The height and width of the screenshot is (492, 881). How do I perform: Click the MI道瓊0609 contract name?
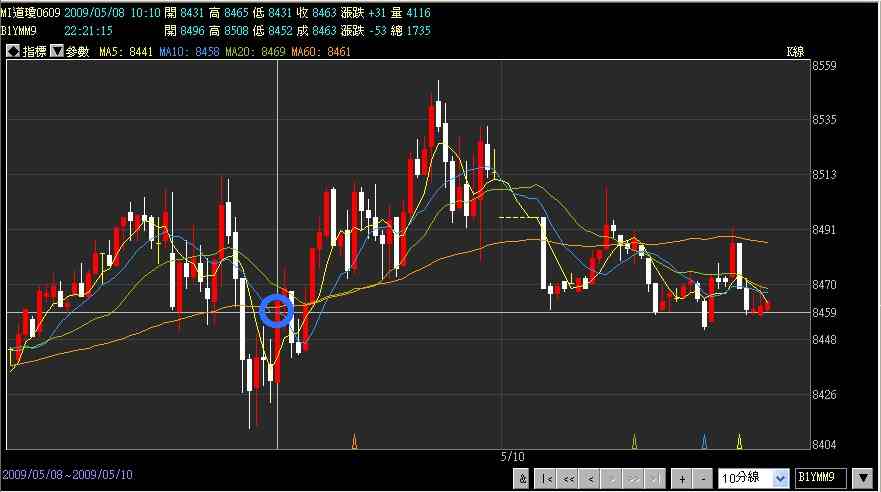point(30,12)
